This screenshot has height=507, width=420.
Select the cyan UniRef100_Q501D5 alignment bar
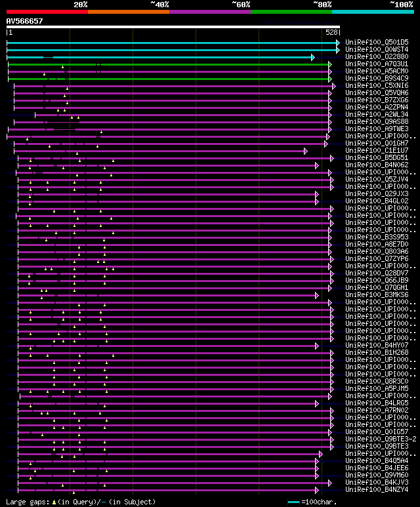[x=171, y=43]
